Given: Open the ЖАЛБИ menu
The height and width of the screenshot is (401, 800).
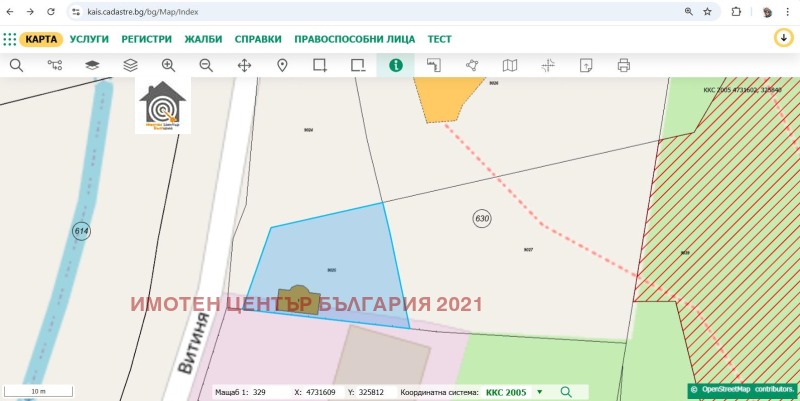Looking at the screenshot, I should [203, 39].
